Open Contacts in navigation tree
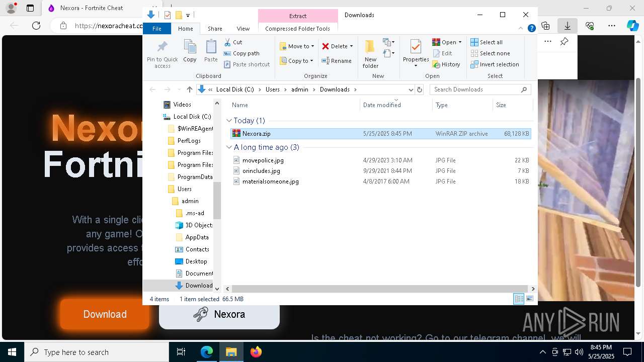The image size is (644, 362). click(x=192, y=249)
